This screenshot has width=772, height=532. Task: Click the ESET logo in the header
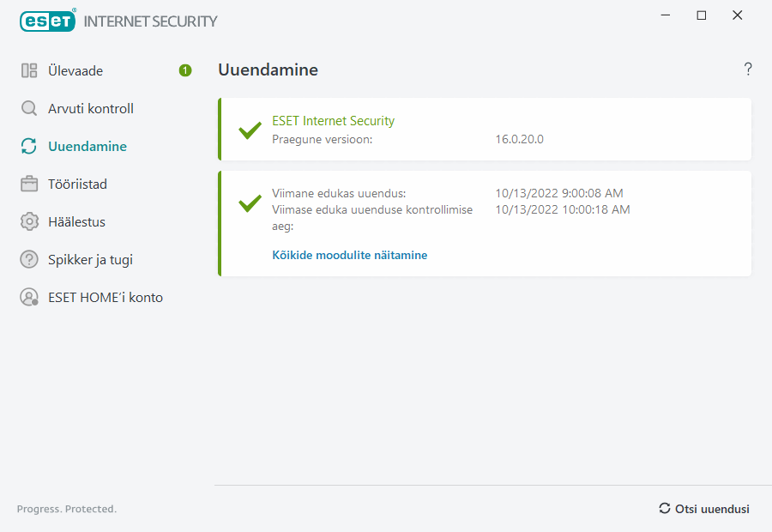(x=47, y=21)
